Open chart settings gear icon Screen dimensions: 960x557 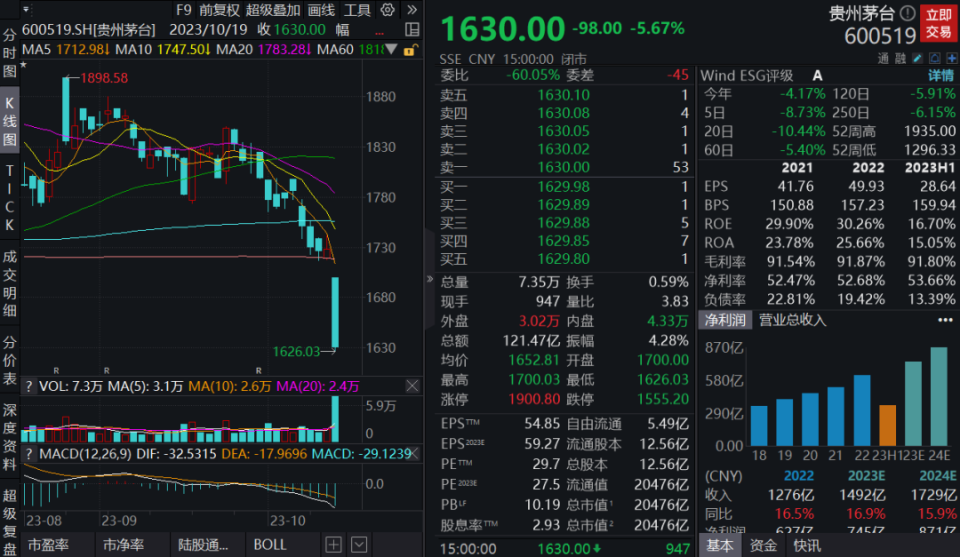(388, 10)
